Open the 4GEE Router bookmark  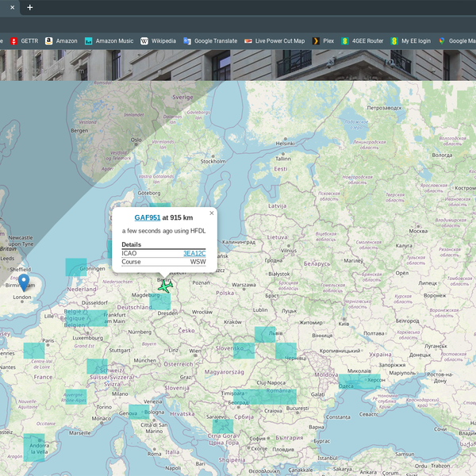[x=363, y=40]
